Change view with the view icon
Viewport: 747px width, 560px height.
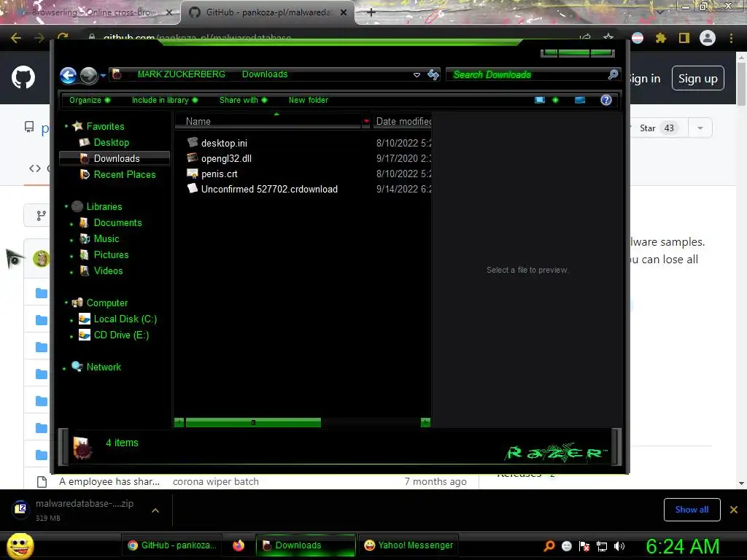click(x=540, y=100)
